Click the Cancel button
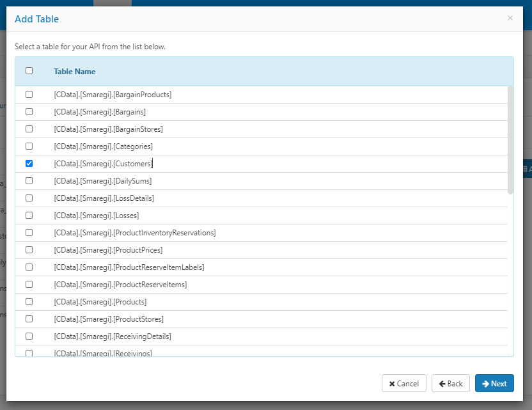Viewport: 532px width, 410px height. click(403, 383)
